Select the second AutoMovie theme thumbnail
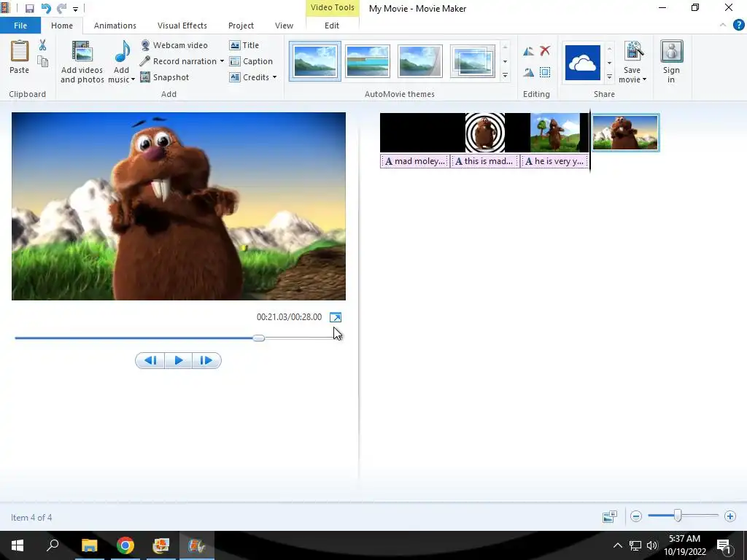Image resolution: width=747 pixels, height=560 pixels. (x=368, y=61)
